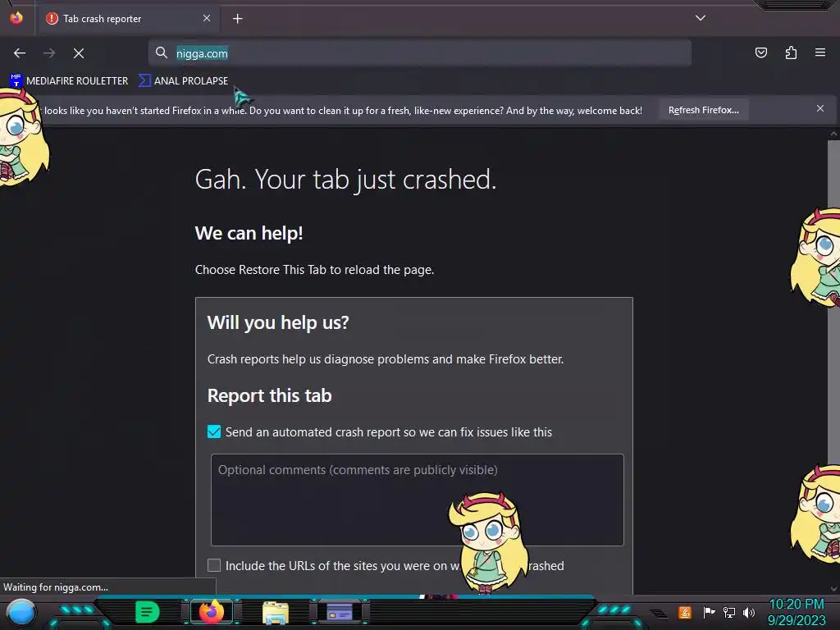The width and height of the screenshot is (840, 630).
Task: Click the search magnifier in address bar
Action: tap(162, 53)
